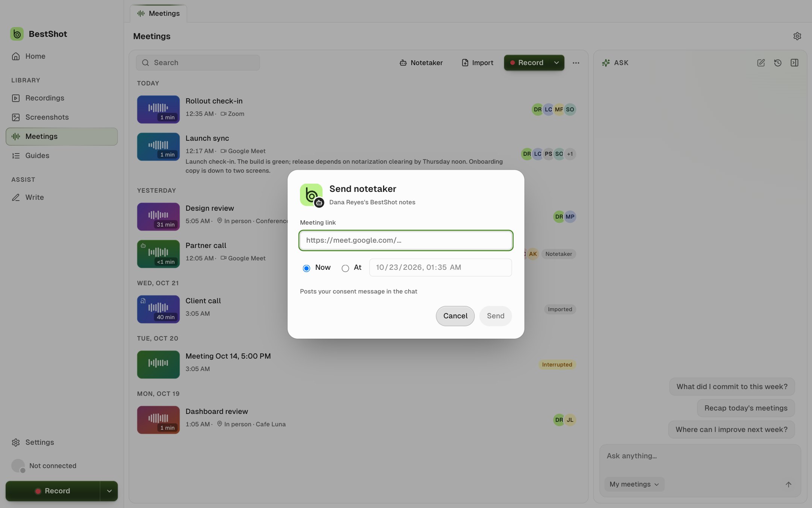Screen dimensions: 812x508
Task: Select the Now radio button
Action: [306, 268]
